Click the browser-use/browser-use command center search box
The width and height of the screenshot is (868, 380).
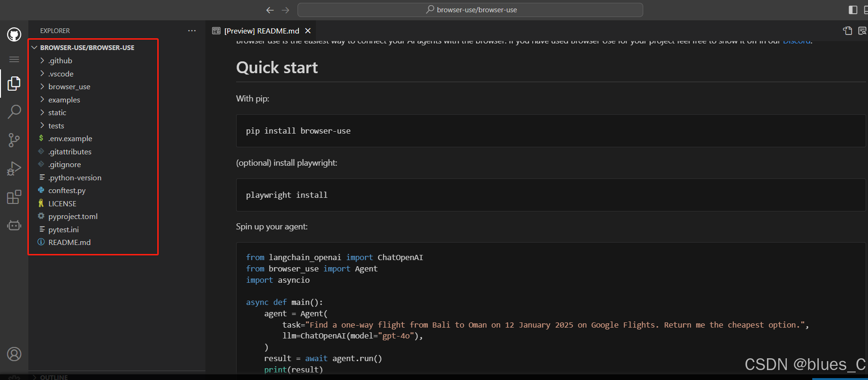tap(470, 10)
